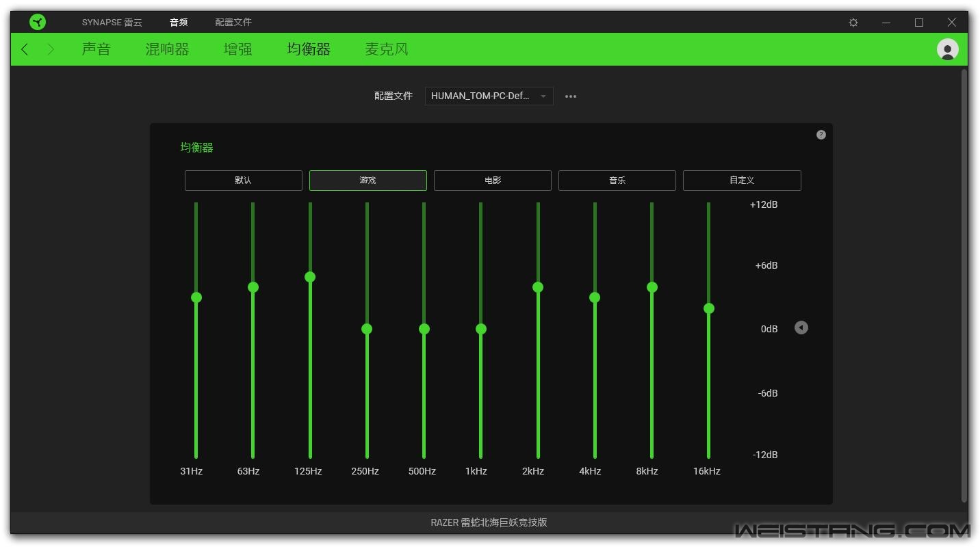Click the 0dB reset arrow icon
Image resolution: width=980 pixels, height=547 pixels.
coord(801,328)
